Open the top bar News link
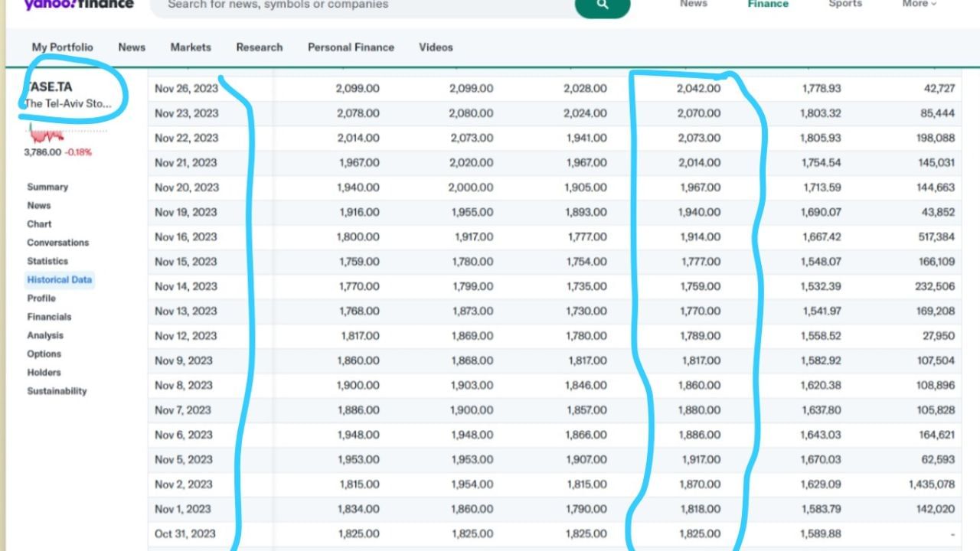 point(694,4)
